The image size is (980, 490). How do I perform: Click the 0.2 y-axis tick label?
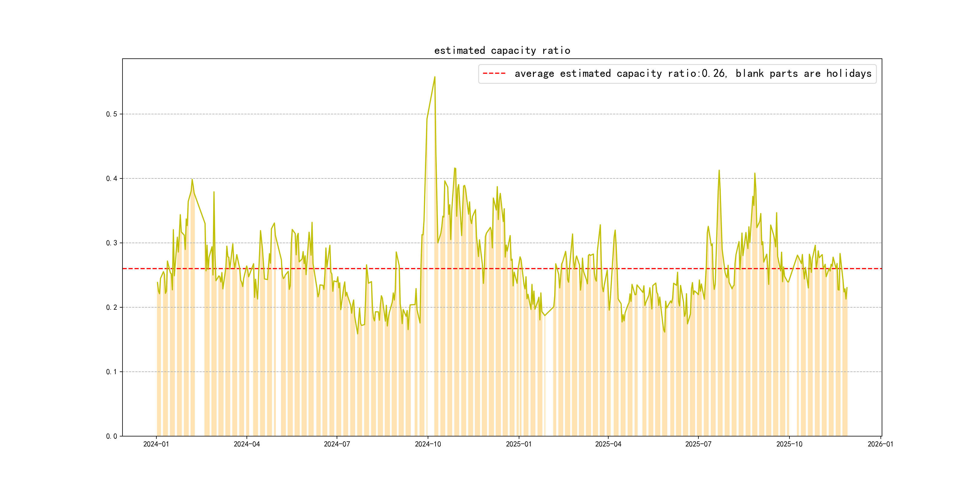coord(112,307)
